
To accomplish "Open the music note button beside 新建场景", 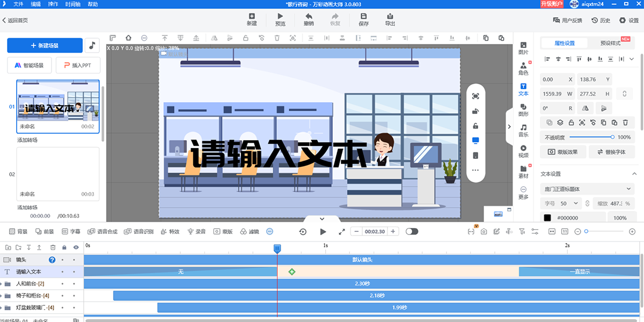I will pyautogui.click(x=92, y=46).
